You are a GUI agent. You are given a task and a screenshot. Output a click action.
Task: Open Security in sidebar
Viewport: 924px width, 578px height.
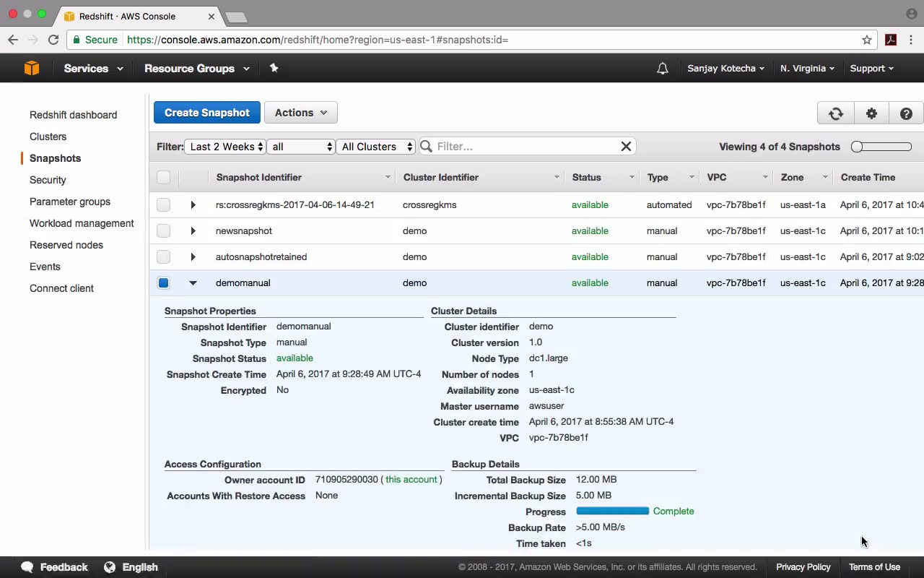tap(48, 180)
